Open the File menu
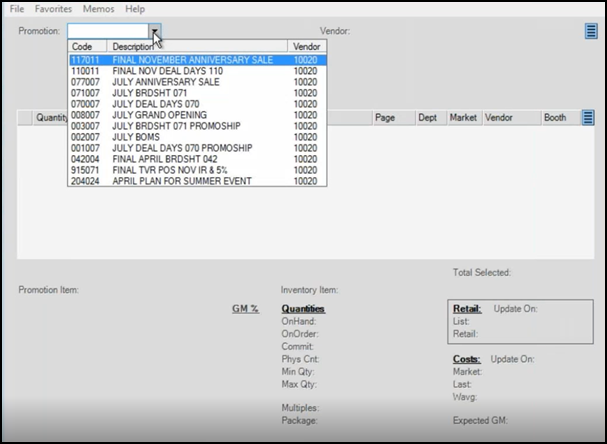Screen dimensions: 607x444 pyautogui.click(x=17, y=9)
